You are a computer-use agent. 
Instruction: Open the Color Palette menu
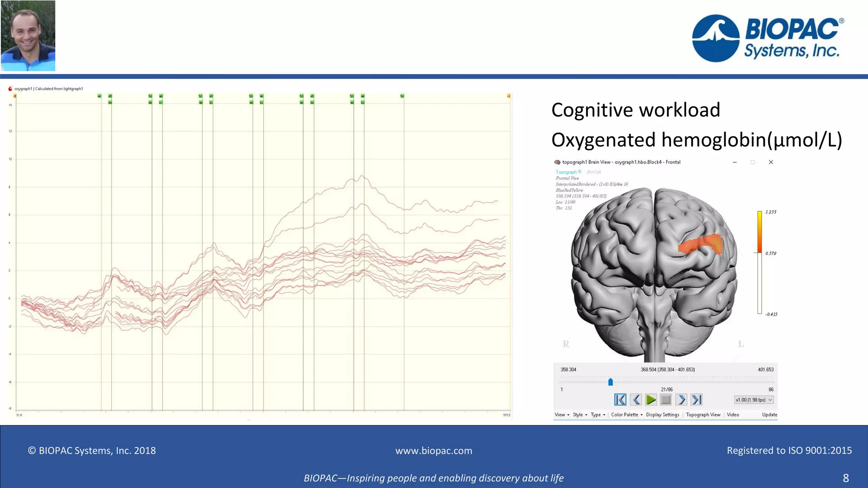click(x=626, y=415)
